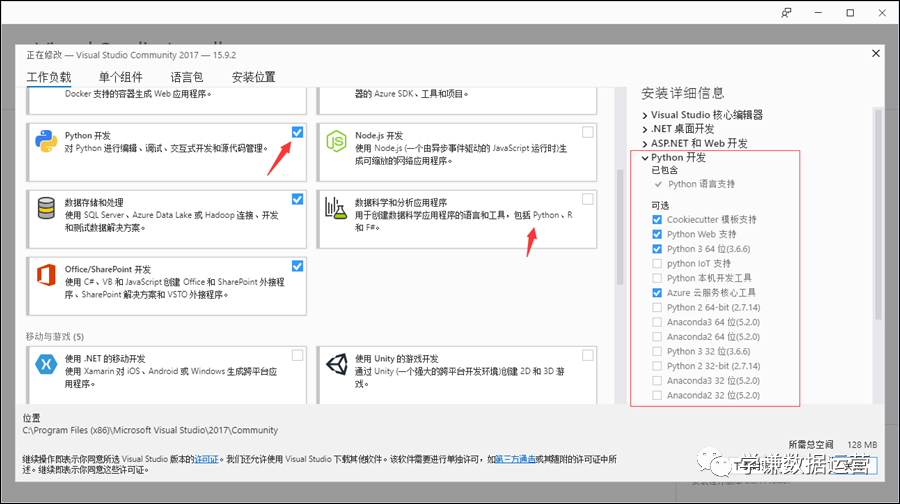The image size is (900, 504).
Task: Switch to 单个组件 tab
Action: (121, 77)
